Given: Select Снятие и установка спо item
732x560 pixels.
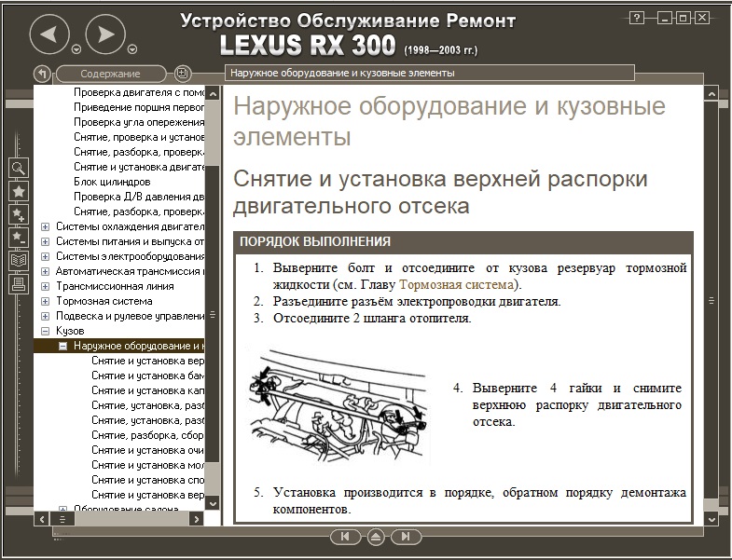Looking at the screenshot, I should pos(148,480).
